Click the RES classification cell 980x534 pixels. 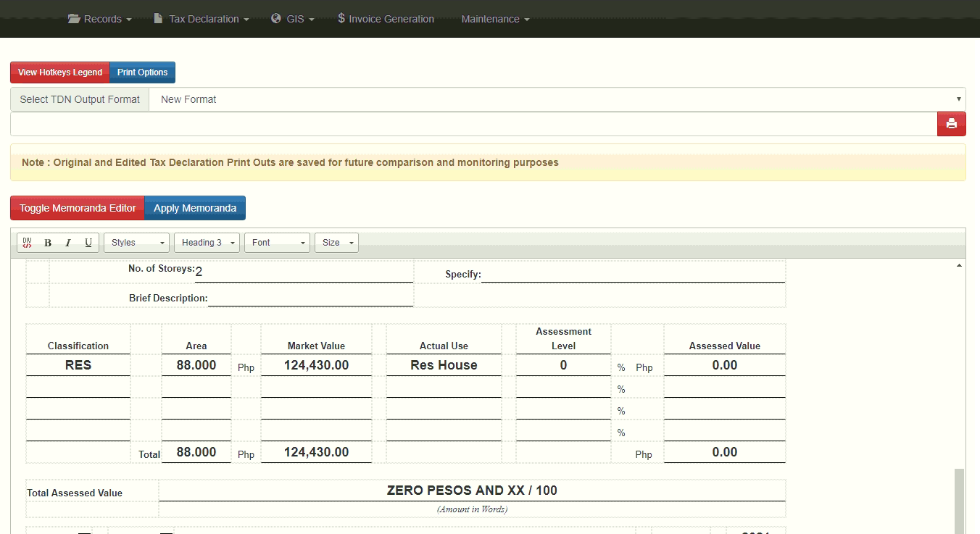[78, 365]
